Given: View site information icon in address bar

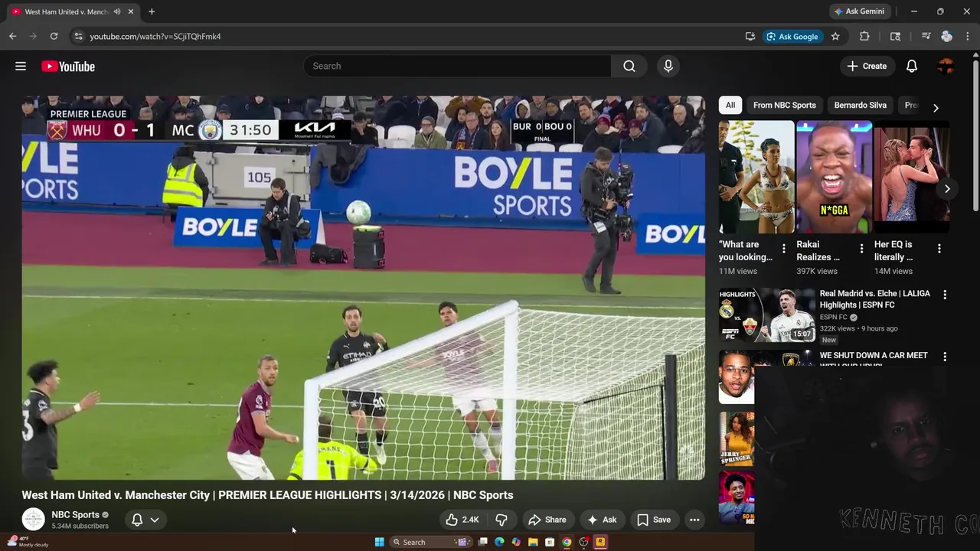Looking at the screenshot, I should 77,36.
